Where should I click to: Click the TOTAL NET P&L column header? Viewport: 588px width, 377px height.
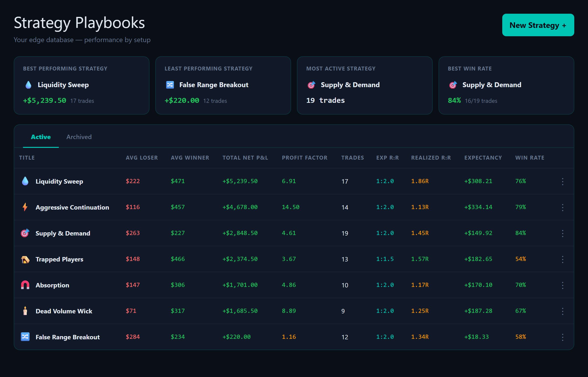pos(245,158)
